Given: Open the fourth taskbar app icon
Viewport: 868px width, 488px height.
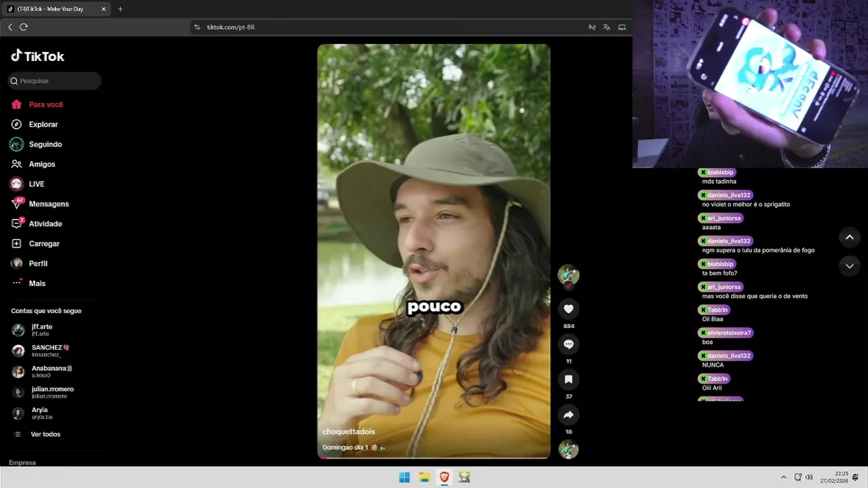Looking at the screenshot, I should point(465,477).
